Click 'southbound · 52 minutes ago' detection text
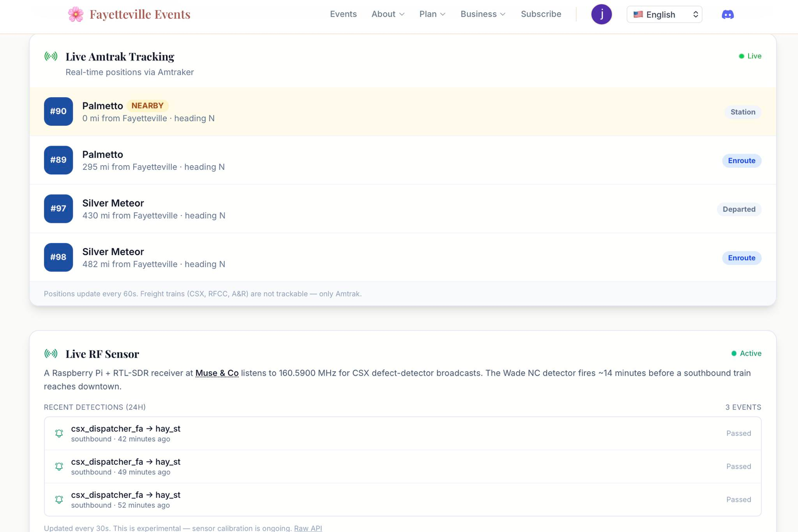The height and width of the screenshot is (532, 798). point(120,505)
